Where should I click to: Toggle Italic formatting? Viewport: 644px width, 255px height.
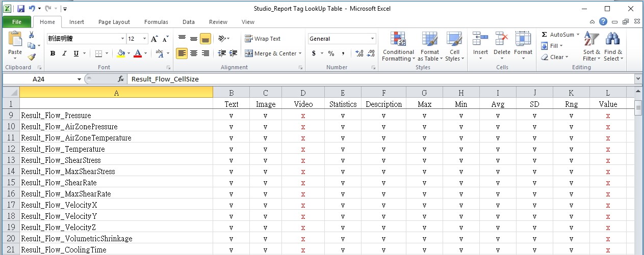coord(64,53)
